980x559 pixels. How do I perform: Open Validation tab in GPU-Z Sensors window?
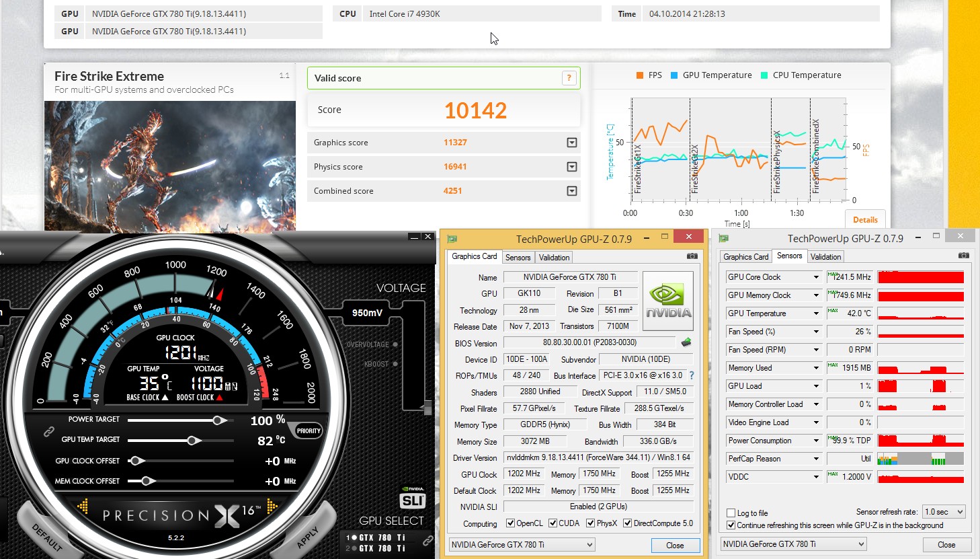pos(825,257)
